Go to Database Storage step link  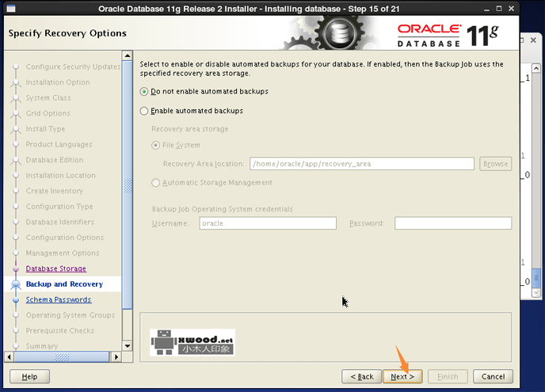pyautogui.click(x=55, y=269)
